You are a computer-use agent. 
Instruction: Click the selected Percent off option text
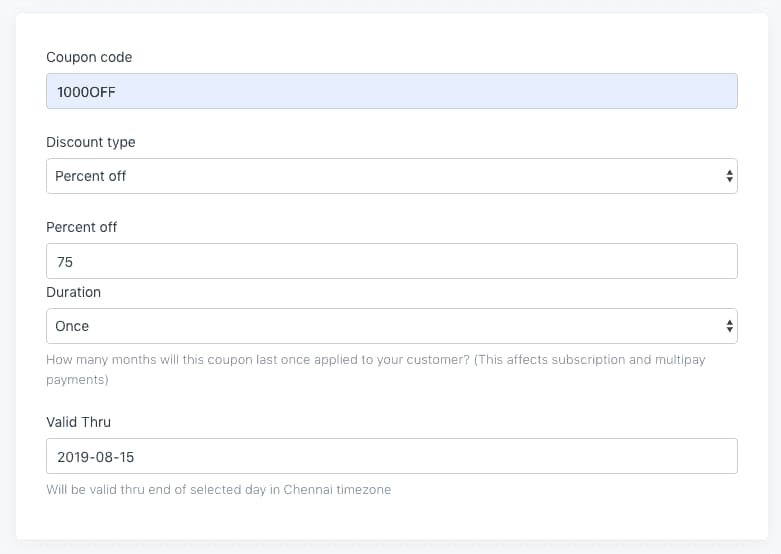click(x=91, y=176)
